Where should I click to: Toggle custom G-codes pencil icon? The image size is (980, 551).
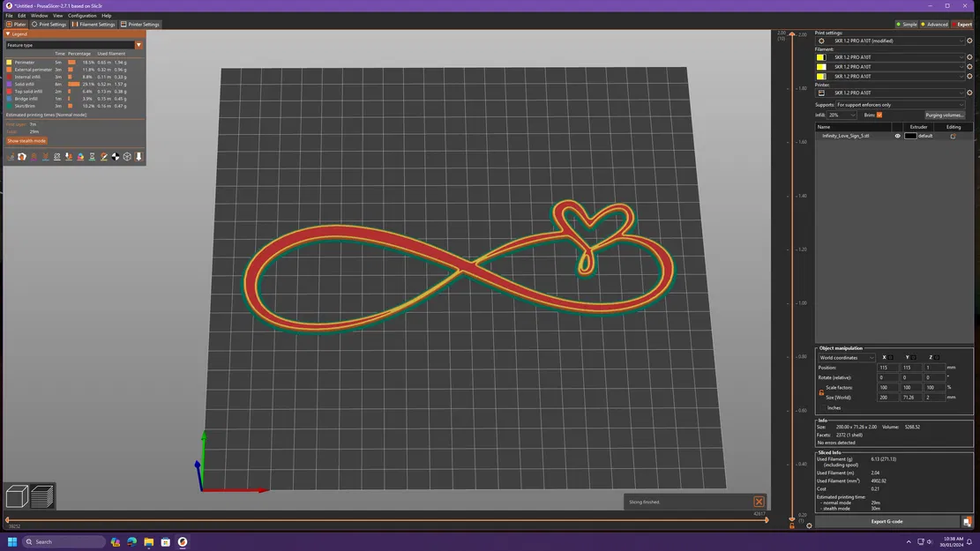[104, 157]
